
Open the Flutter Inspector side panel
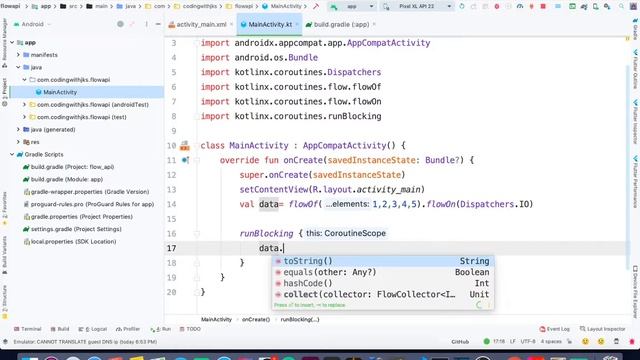pos(636,122)
